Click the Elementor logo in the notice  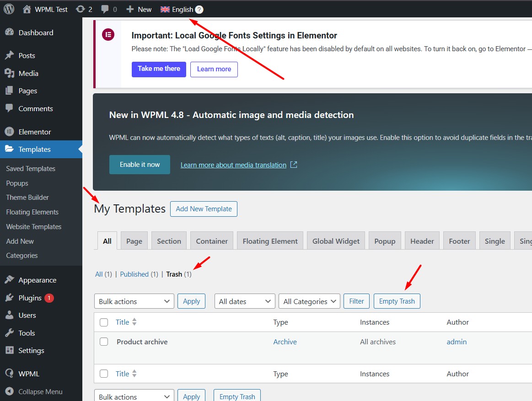[x=108, y=35]
